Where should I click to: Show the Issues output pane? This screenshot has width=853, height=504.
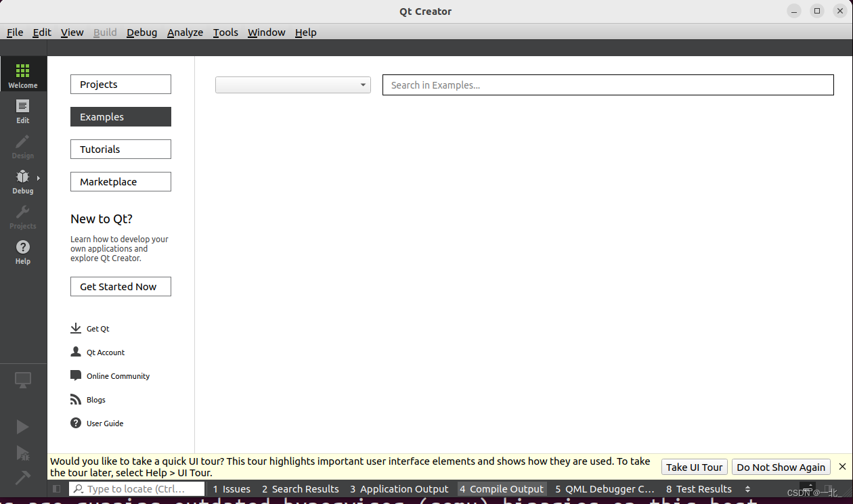tap(232, 489)
